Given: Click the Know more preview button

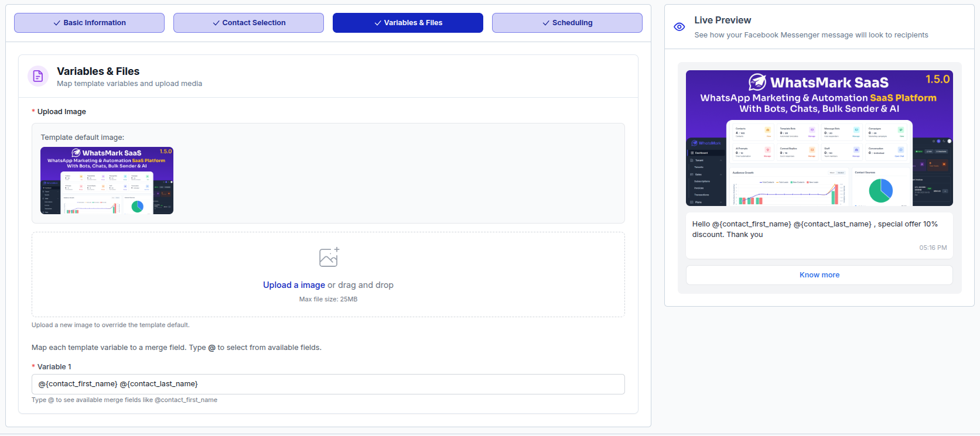Looking at the screenshot, I should [x=819, y=275].
